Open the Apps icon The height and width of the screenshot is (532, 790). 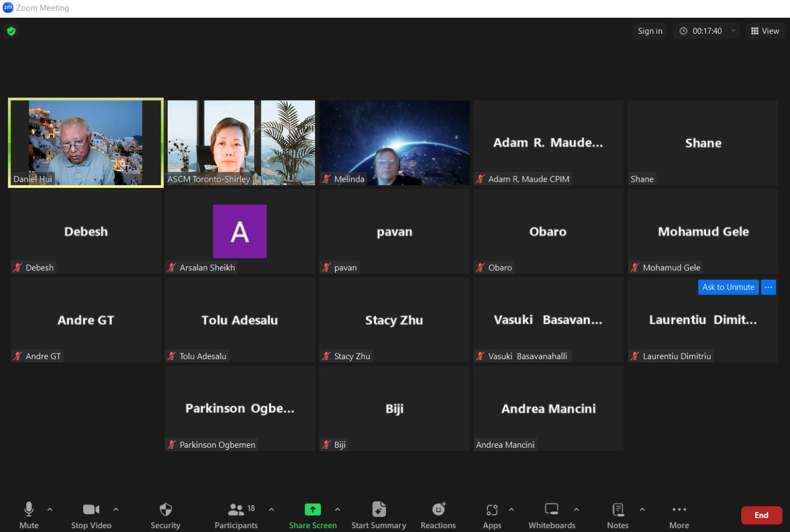(492, 509)
